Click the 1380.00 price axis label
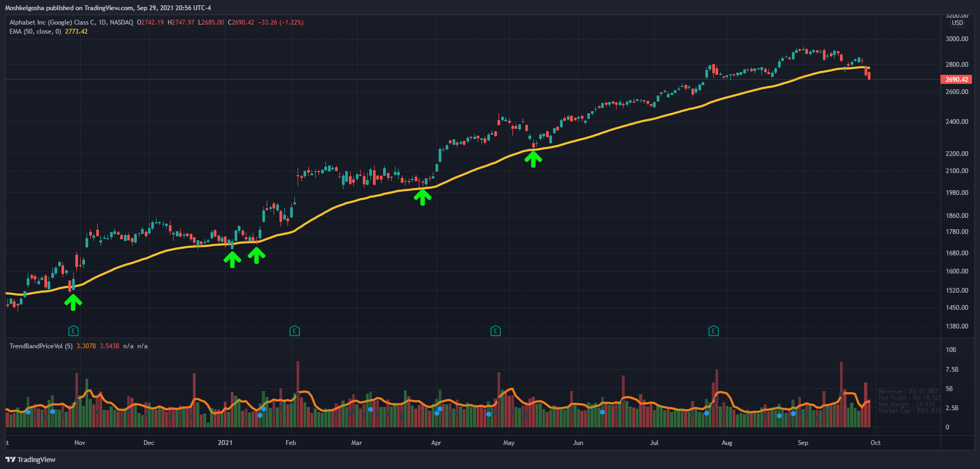This screenshot has height=469, width=980. 956,326
